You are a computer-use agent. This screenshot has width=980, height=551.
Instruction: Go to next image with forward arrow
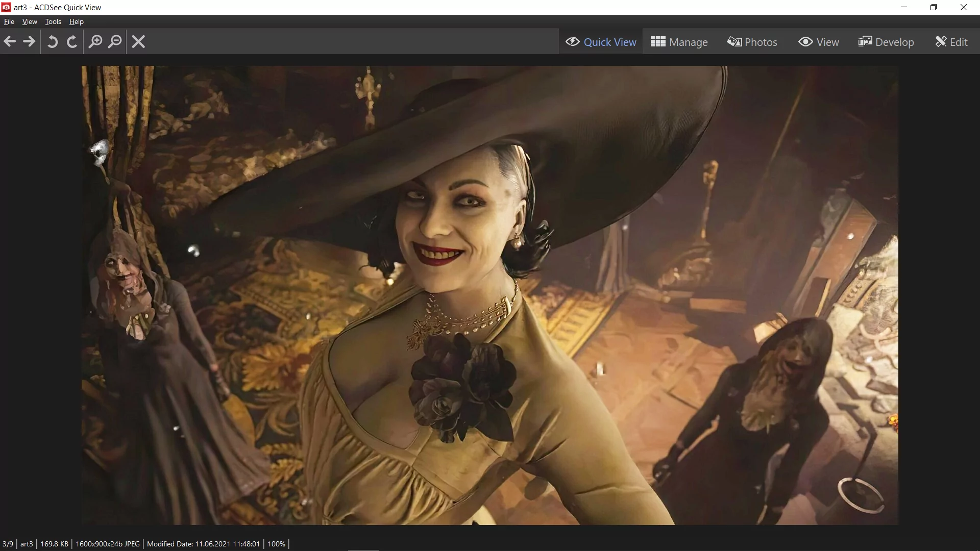tap(29, 41)
